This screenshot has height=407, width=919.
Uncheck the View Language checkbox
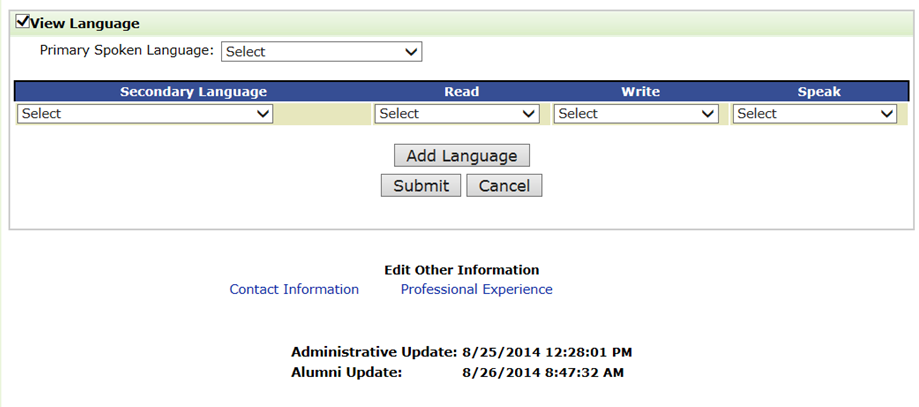coord(22,22)
